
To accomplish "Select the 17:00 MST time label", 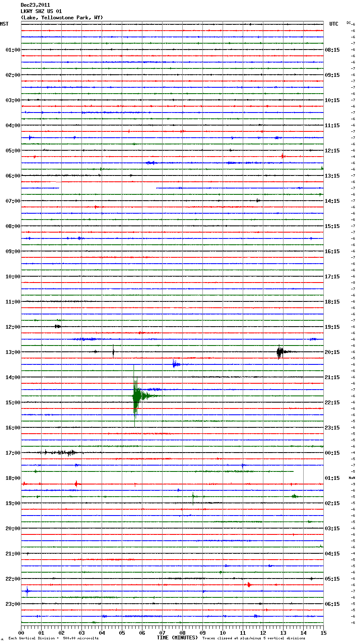I will coord(13,453).
